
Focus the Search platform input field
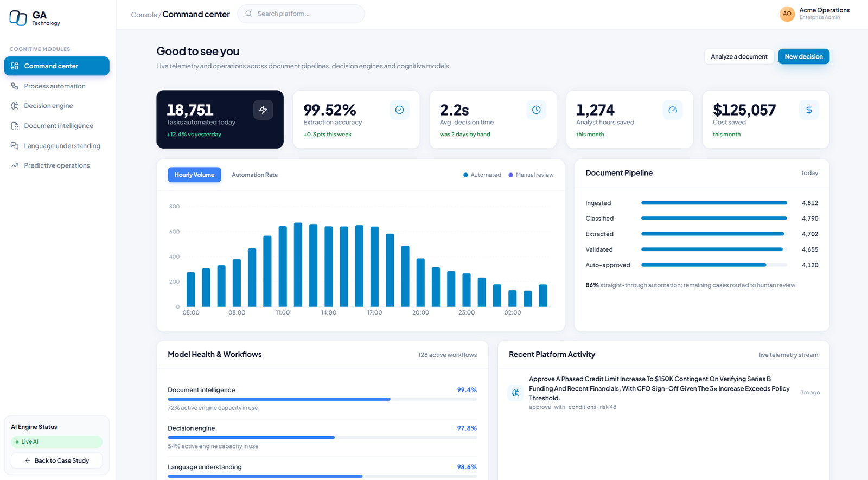click(x=301, y=14)
